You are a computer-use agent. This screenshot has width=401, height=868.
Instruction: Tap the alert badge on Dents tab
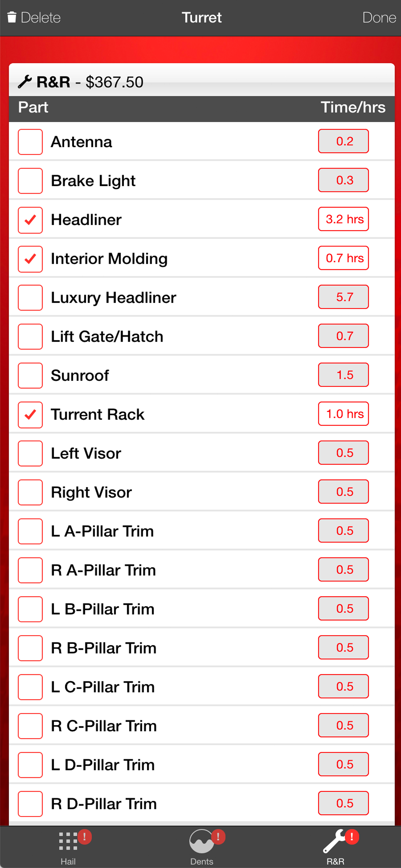(218, 837)
